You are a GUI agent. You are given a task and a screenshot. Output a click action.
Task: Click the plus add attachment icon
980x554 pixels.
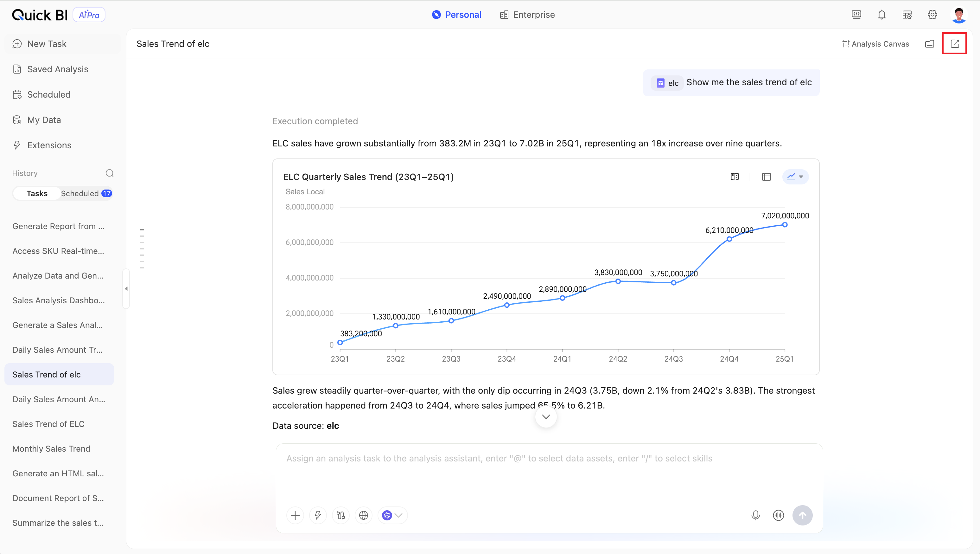pyautogui.click(x=295, y=516)
